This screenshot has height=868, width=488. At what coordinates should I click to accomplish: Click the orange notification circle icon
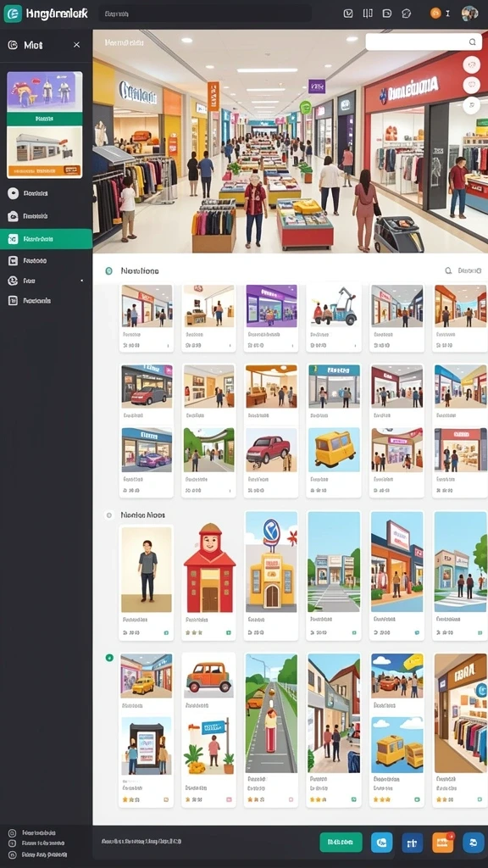435,14
